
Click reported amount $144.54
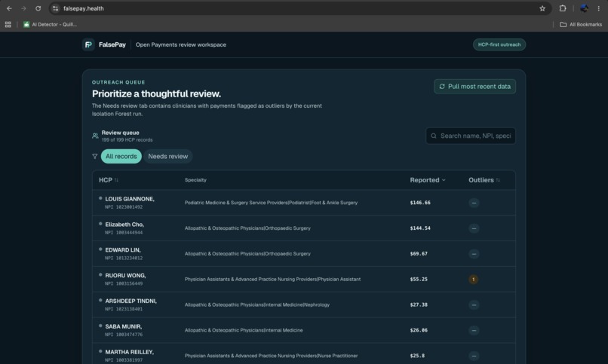420,228
